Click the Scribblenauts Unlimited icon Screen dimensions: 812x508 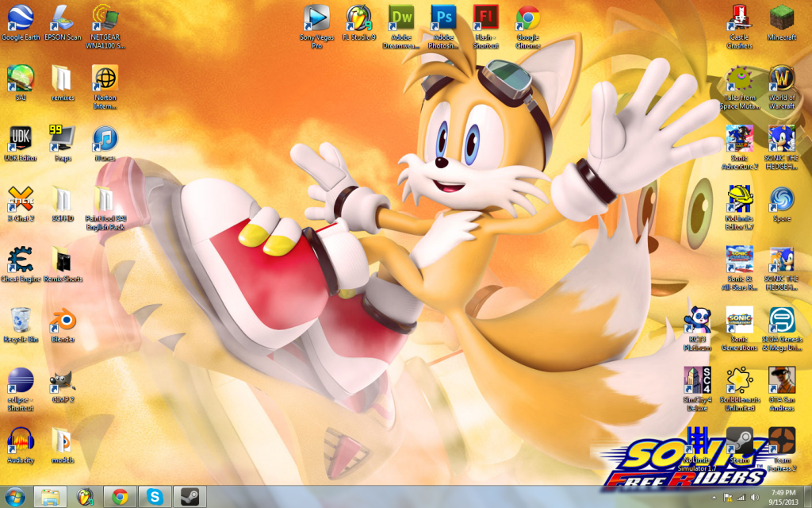[x=740, y=390]
